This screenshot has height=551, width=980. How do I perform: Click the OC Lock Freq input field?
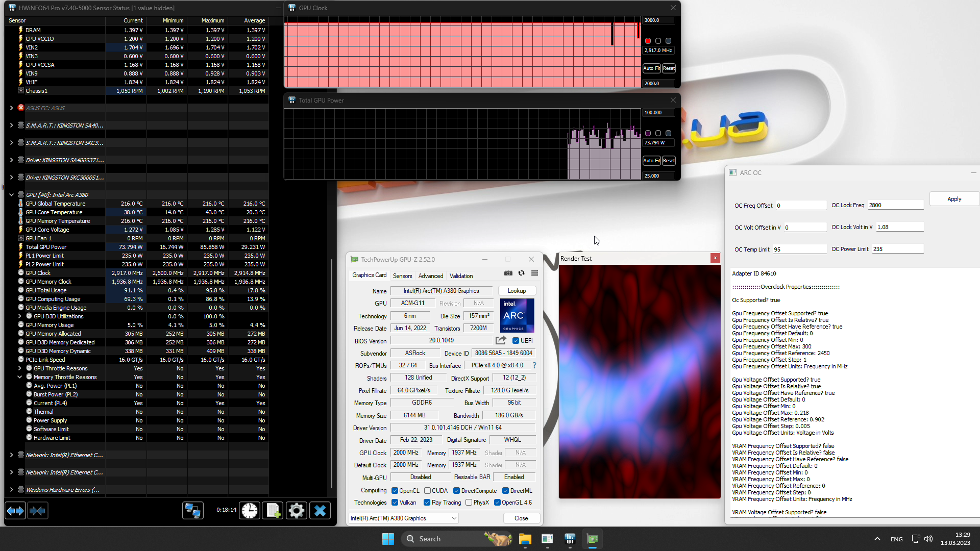click(895, 205)
